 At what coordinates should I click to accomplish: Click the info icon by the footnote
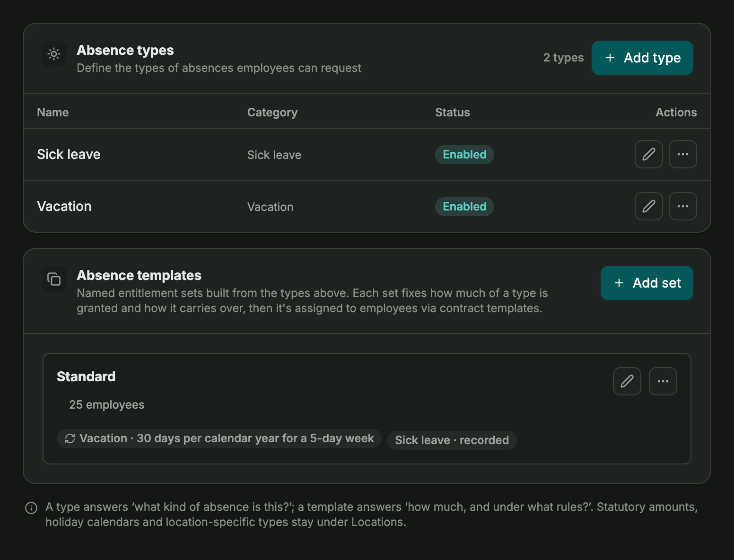(31, 508)
